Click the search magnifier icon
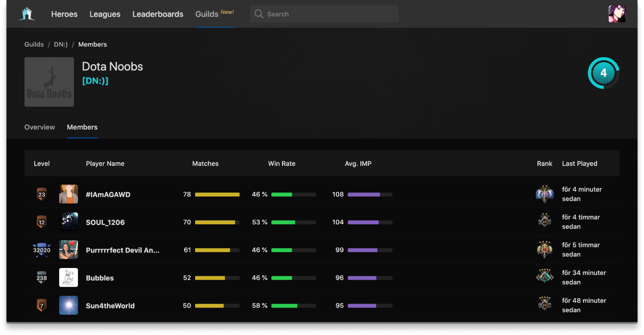 point(259,14)
